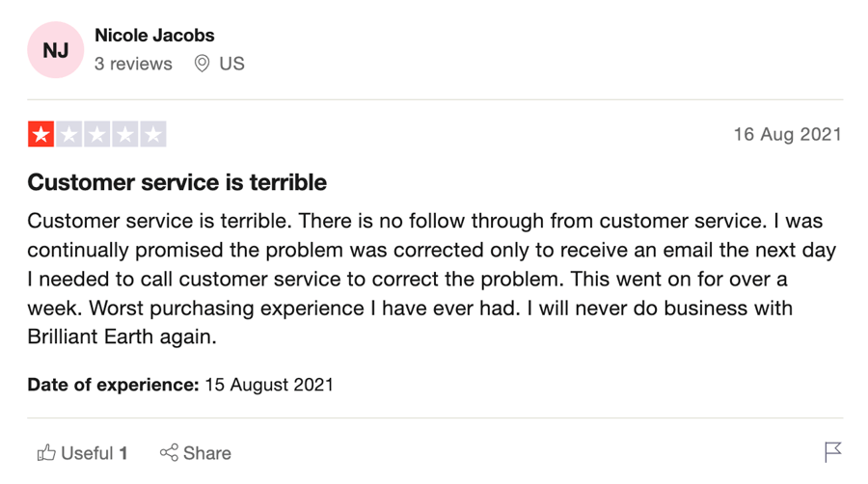Click the Useful count number 1
Image resolution: width=868 pixels, height=484 pixels.
pos(123,453)
